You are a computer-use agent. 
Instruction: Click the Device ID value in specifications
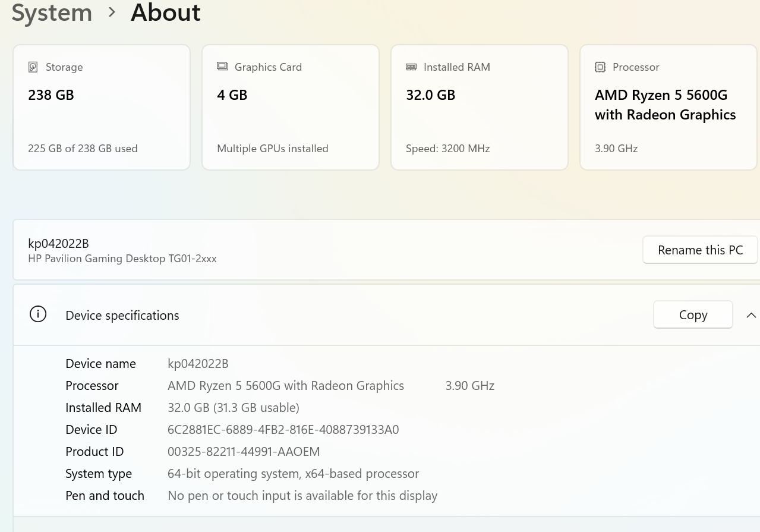(283, 430)
